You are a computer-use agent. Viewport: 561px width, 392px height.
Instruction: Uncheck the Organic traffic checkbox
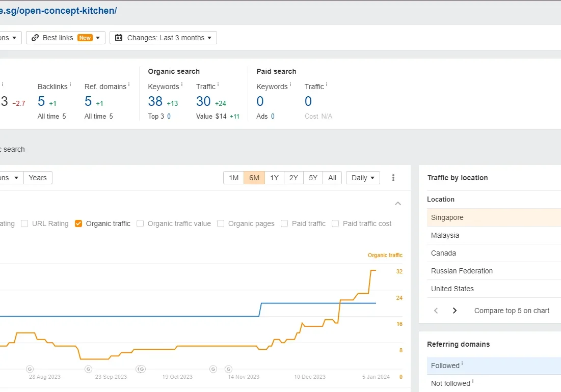pos(78,223)
